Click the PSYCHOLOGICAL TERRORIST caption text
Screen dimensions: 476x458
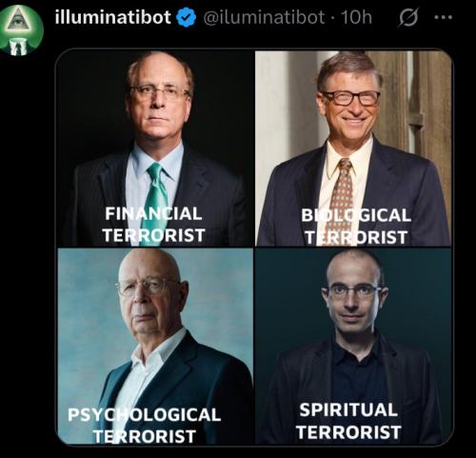click(x=145, y=426)
